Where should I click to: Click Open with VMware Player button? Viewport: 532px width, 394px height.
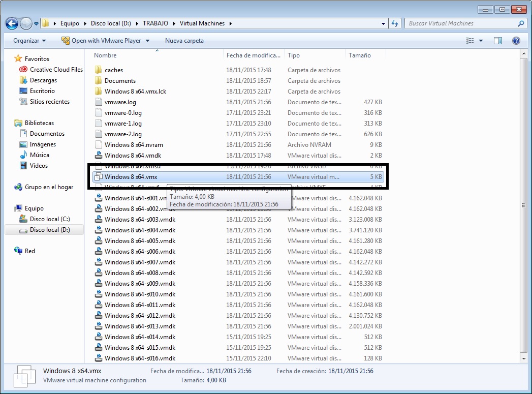point(101,41)
